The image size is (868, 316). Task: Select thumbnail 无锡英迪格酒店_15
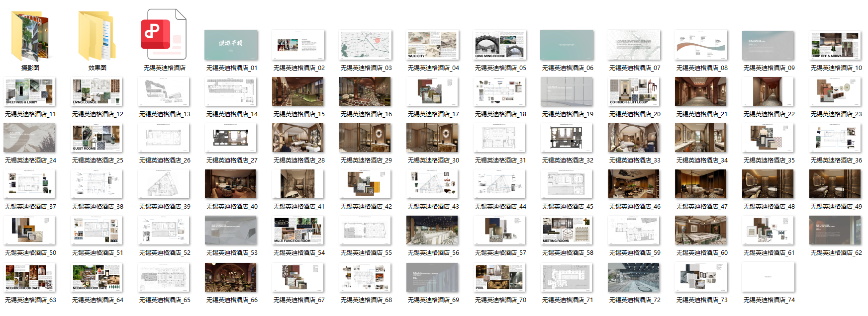pos(298,91)
